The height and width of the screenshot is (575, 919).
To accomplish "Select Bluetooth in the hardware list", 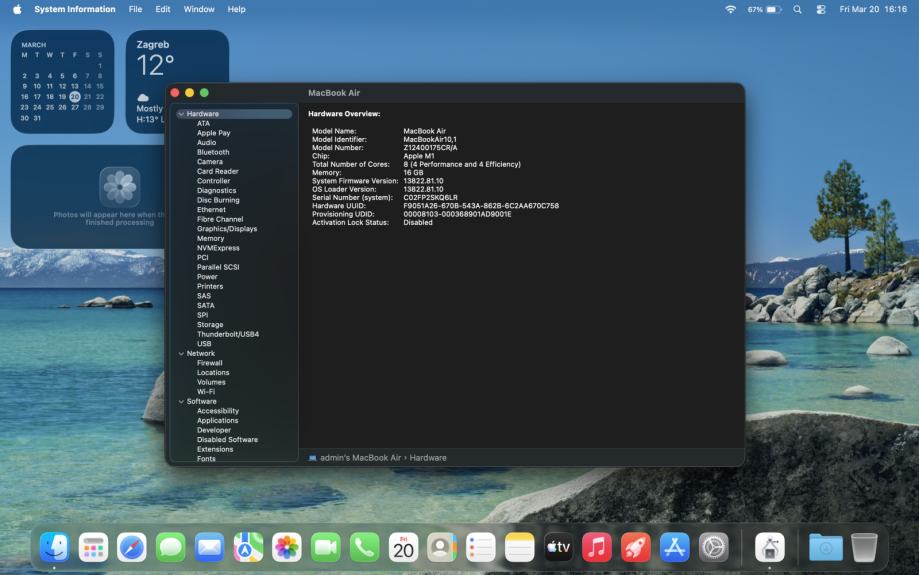I will (213, 152).
